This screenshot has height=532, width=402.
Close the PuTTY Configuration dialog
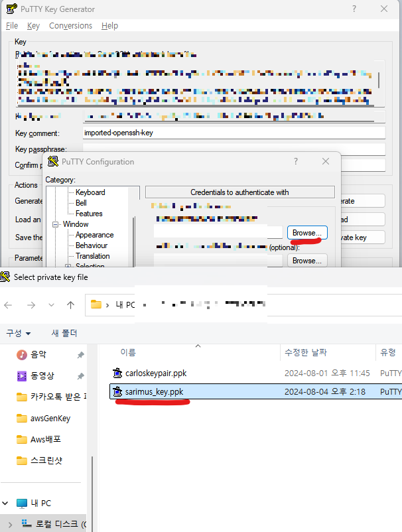[326, 161]
